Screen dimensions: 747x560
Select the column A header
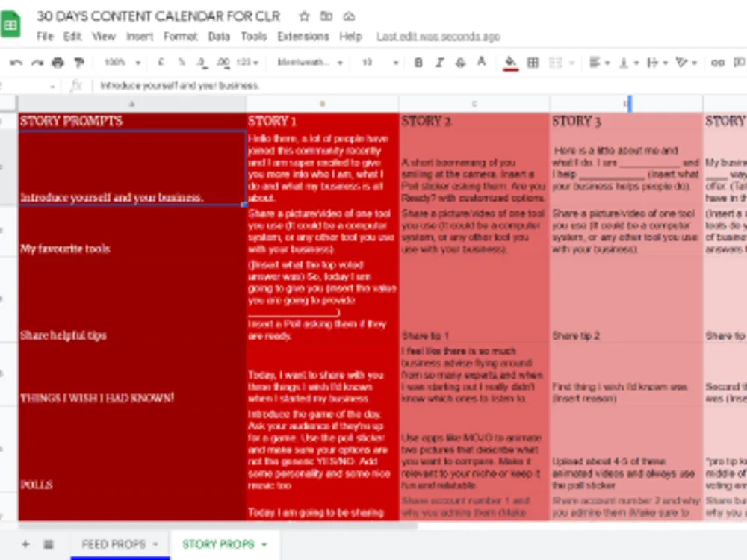(132, 103)
